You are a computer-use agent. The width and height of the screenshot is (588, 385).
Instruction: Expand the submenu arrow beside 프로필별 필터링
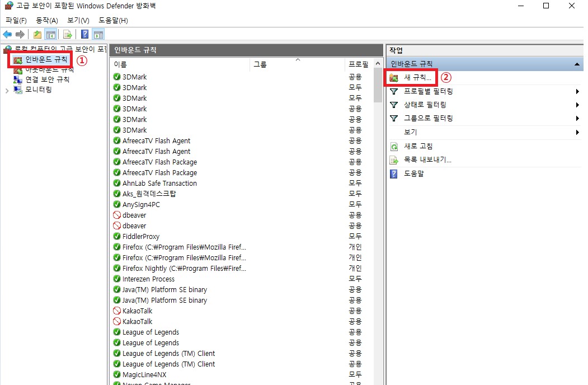[x=577, y=92]
